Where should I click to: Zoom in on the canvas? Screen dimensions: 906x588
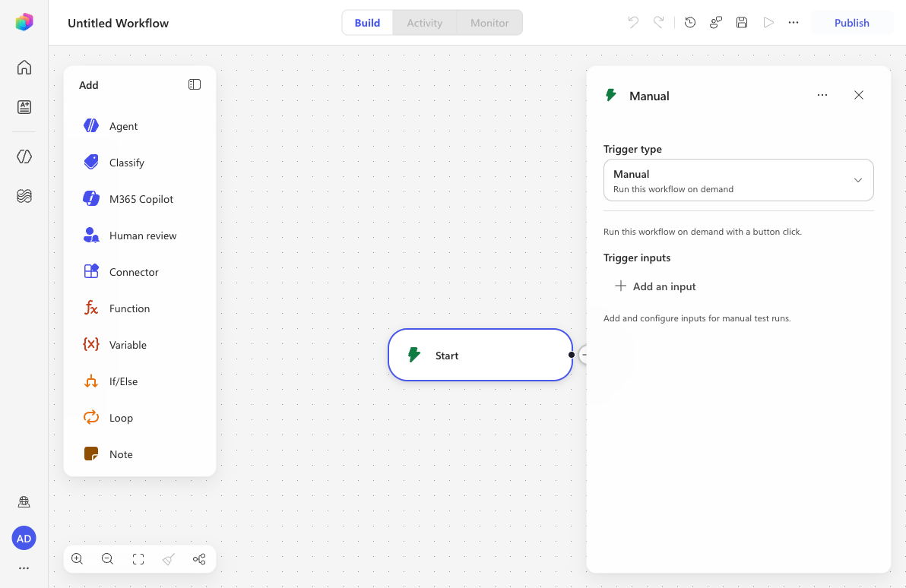coord(77,558)
